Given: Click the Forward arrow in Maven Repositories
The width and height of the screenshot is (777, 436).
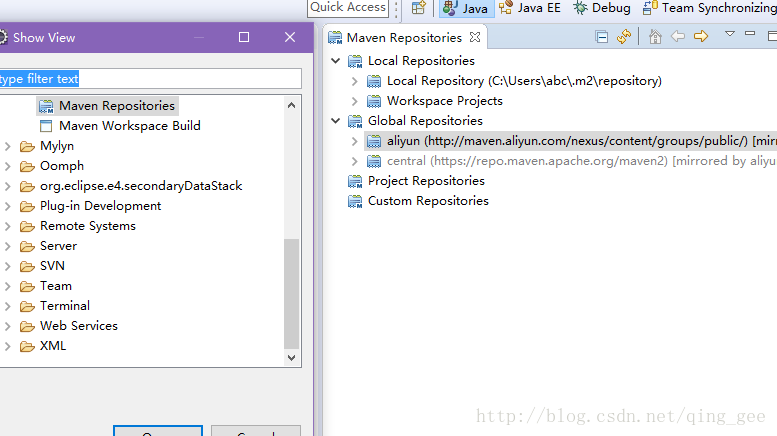Looking at the screenshot, I should [701, 36].
